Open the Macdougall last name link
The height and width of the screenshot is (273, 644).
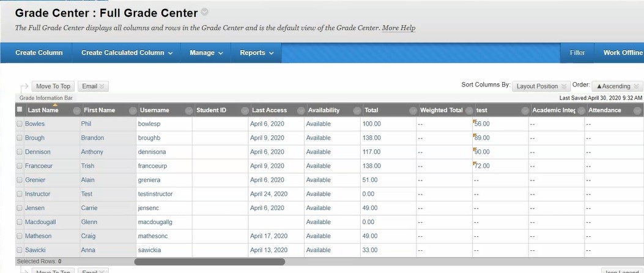point(40,222)
